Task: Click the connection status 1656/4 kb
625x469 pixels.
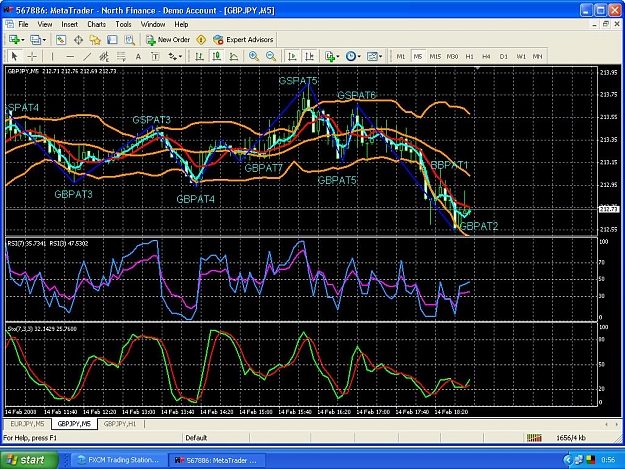Action: [571, 438]
